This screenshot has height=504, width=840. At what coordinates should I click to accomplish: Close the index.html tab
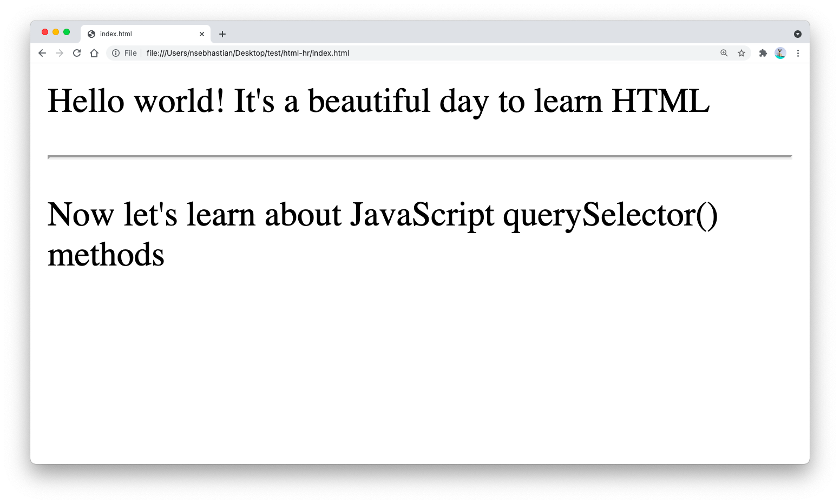point(202,34)
